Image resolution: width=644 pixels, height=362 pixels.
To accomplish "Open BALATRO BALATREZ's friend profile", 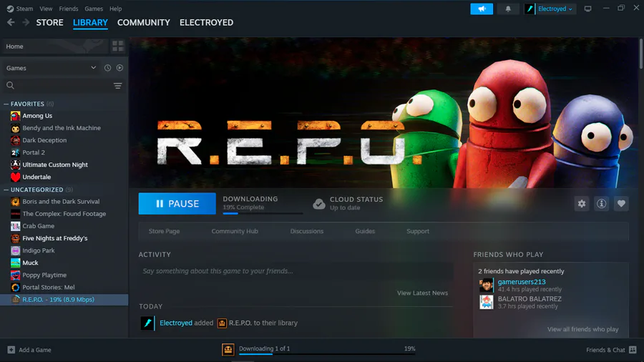I will pos(530,299).
